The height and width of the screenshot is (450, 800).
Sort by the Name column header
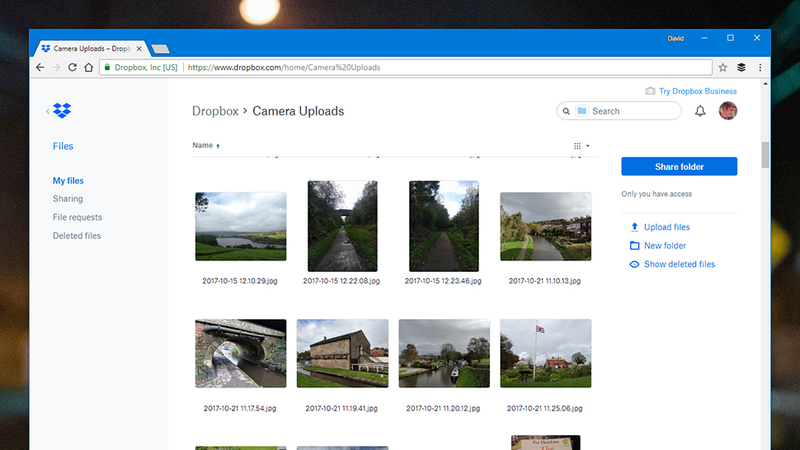[x=206, y=145]
